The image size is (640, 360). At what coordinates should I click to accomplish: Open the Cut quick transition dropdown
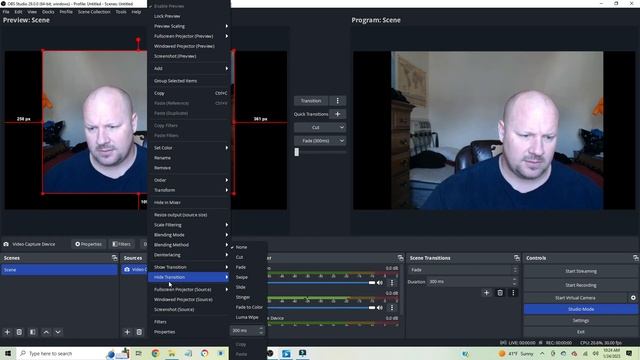[x=320, y=128]
